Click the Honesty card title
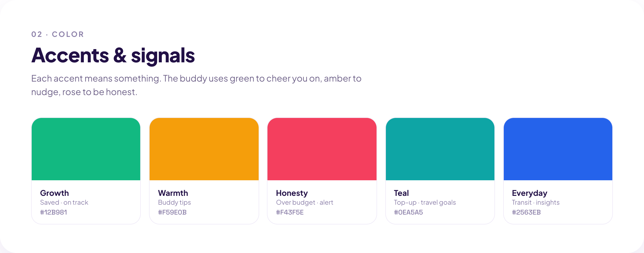The width and height of the screenshot is (644, 253). click(292, 193)
